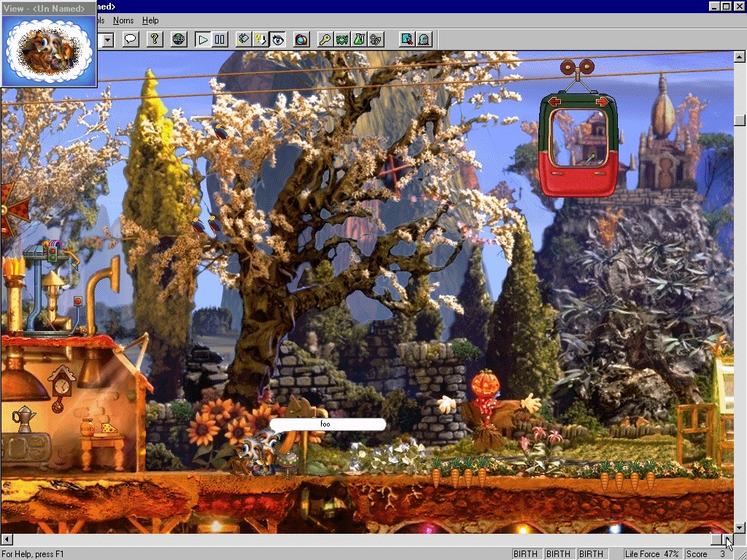Open the gender symbols breeder kit

(x=376, y=39)
